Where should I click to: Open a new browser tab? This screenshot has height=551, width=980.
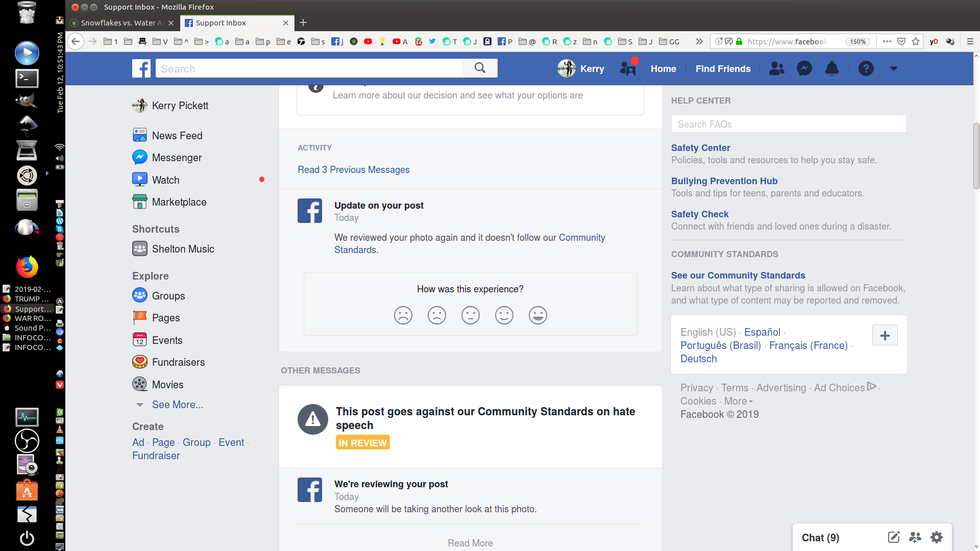click(303, 22)
